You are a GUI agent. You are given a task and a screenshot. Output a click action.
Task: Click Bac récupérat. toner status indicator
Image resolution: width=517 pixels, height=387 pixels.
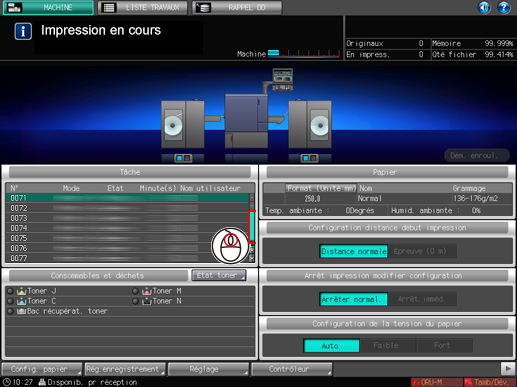point(10,311)
